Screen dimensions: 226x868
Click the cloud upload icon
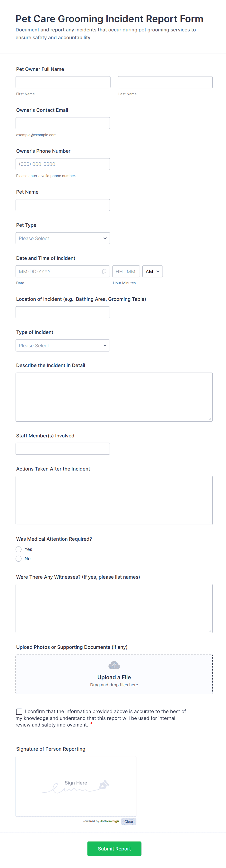pyautogui.click(x=114, y=665)
